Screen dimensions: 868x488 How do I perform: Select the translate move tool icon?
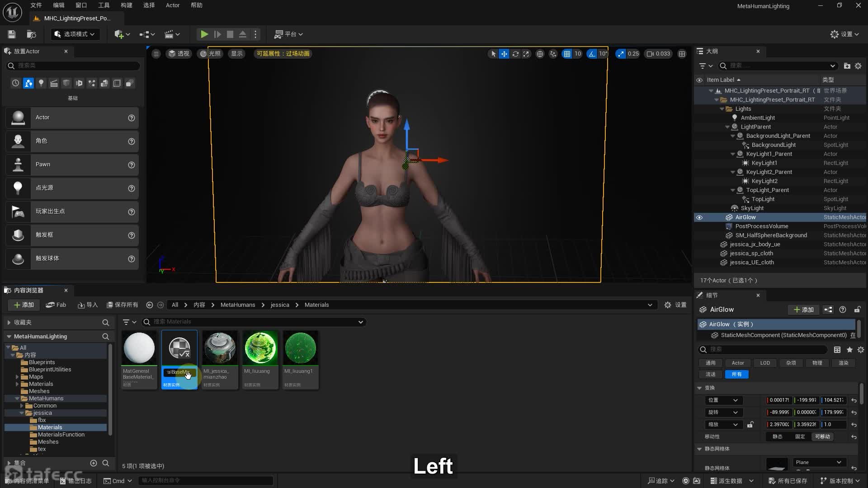pos(504,54)
